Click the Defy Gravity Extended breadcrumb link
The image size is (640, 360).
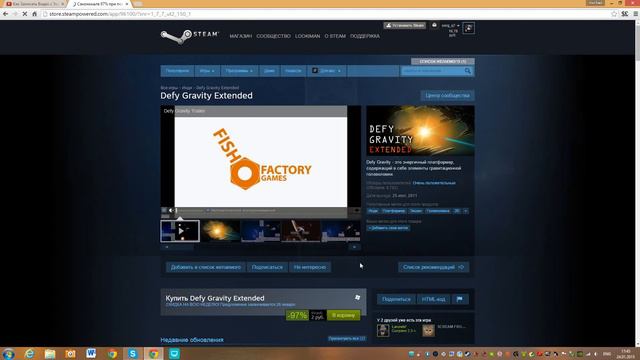click(218, 88)
